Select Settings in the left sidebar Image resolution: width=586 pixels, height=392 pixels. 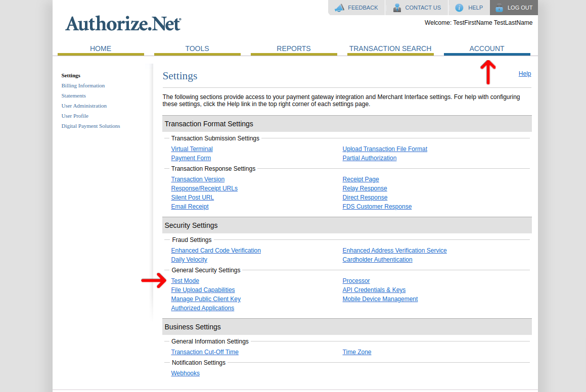click(71, 75)
